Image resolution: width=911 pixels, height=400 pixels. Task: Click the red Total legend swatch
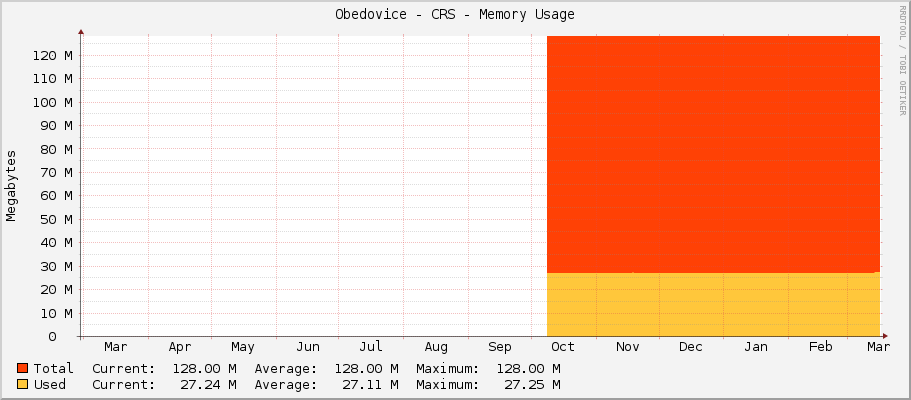pyautogui.click(x=23, y=368)
